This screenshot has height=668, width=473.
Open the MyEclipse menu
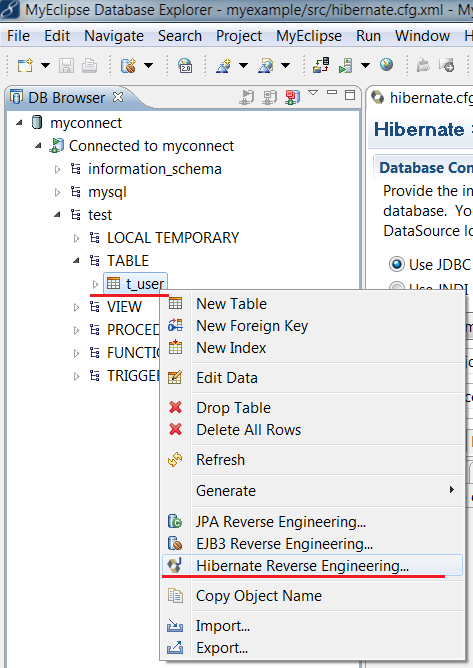309,36
